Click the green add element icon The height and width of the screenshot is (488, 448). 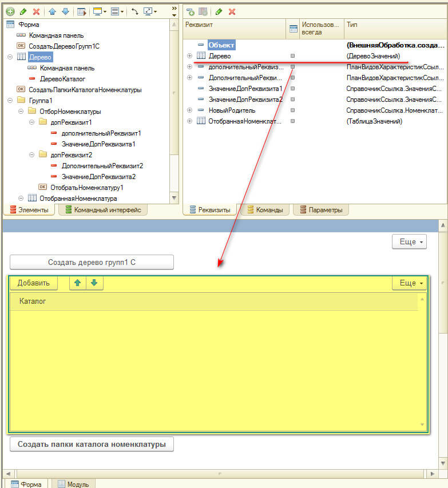pos(10,11)
